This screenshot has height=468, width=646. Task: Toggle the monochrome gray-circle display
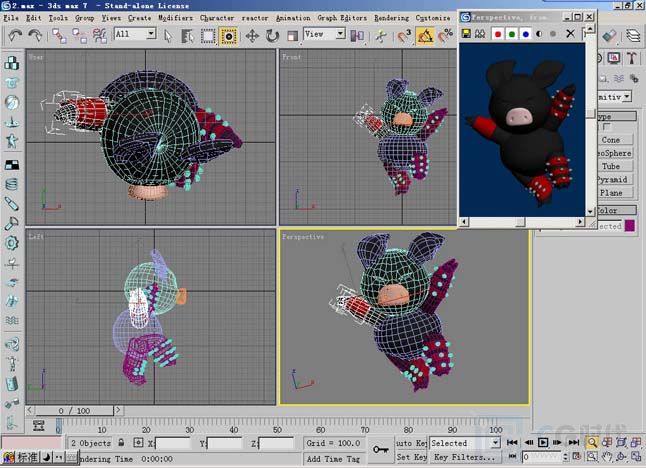553,34
